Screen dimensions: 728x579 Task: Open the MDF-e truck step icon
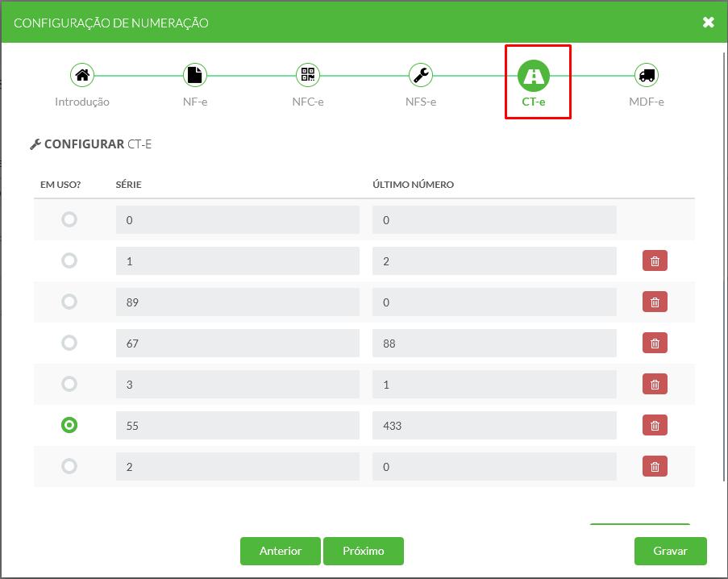coord(647,75)
